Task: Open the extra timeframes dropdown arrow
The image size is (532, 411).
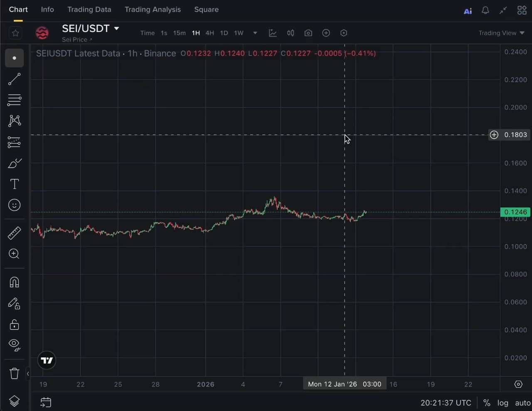Action: click(x=254, y=33)
